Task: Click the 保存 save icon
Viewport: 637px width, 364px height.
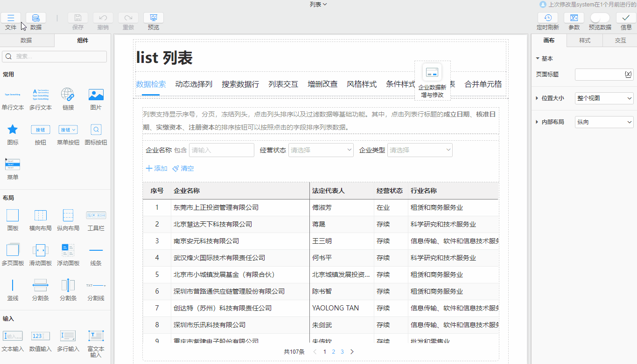Action: [x=77, y=18]
